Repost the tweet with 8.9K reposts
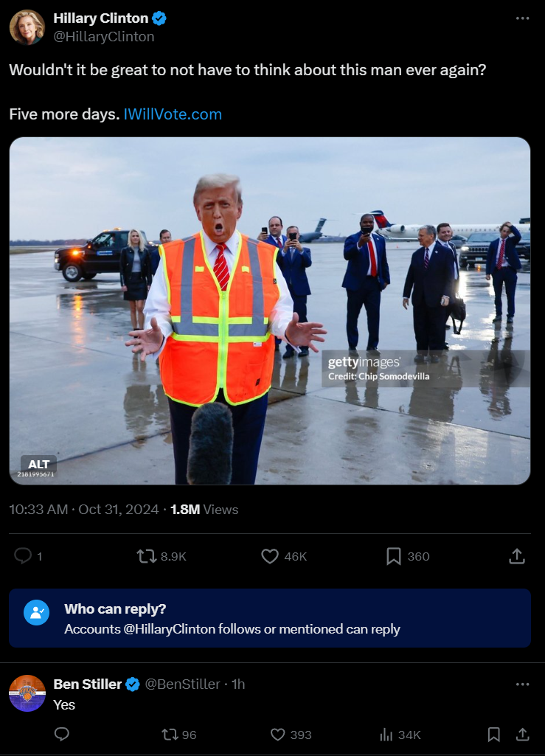This screenshot has width=545, height=756. [147, 556]
